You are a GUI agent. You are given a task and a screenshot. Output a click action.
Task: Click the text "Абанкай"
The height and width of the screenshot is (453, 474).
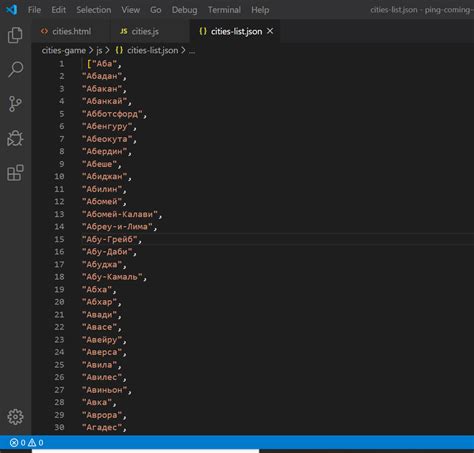click(x=104, y=101)
